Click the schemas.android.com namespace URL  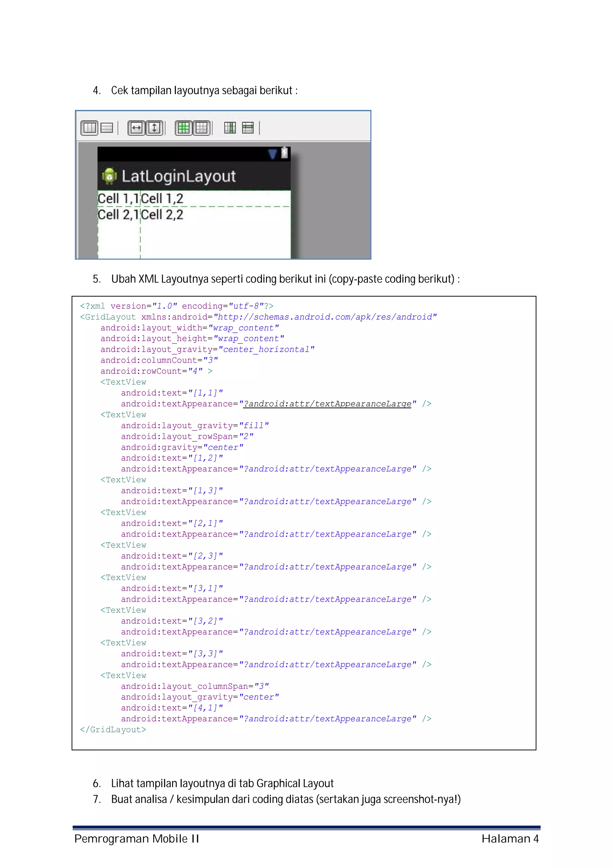pyautogui.click(x=325, y=317)
